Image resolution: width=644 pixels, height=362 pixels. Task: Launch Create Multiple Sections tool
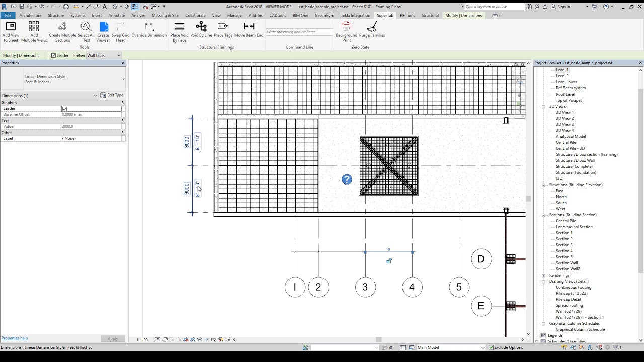[x=62, y=32]
